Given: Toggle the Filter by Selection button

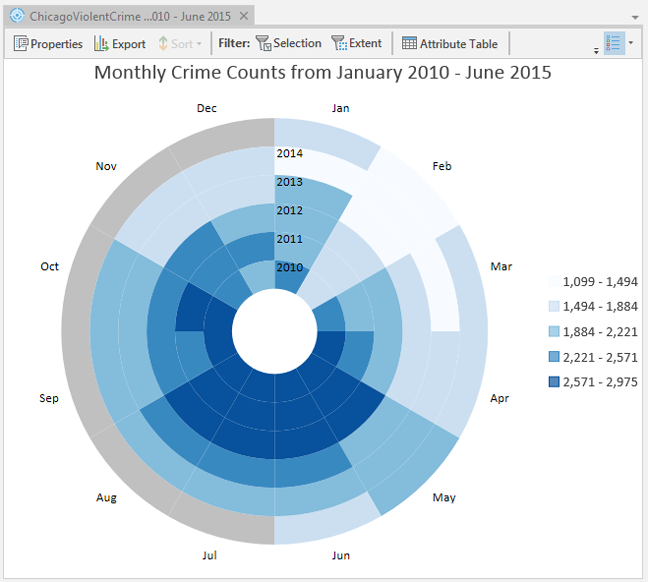Looking at the screenshot, I should (x=288, y=44).
